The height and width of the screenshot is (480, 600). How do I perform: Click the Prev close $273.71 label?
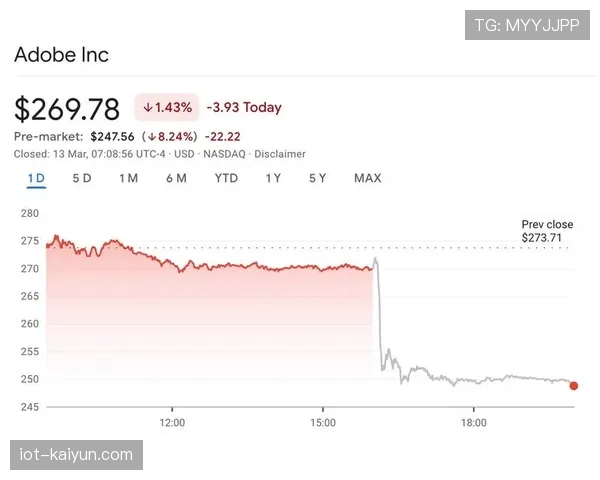point(549,231)
